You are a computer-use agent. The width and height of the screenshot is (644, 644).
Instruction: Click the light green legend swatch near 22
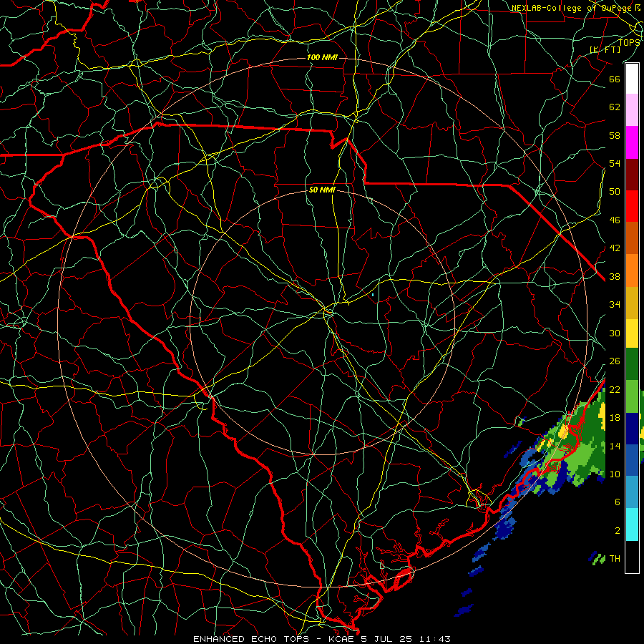[632, 396]
